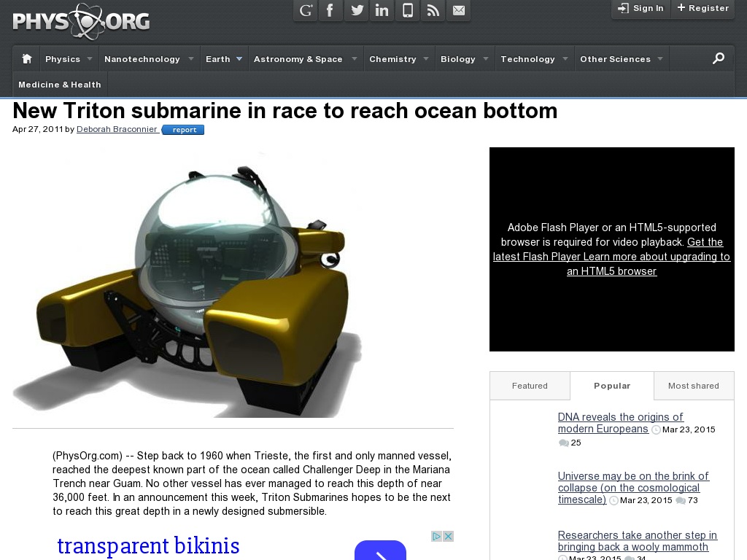
Task: Open author Deborah Braconnier link
Action: coord(117,129)
